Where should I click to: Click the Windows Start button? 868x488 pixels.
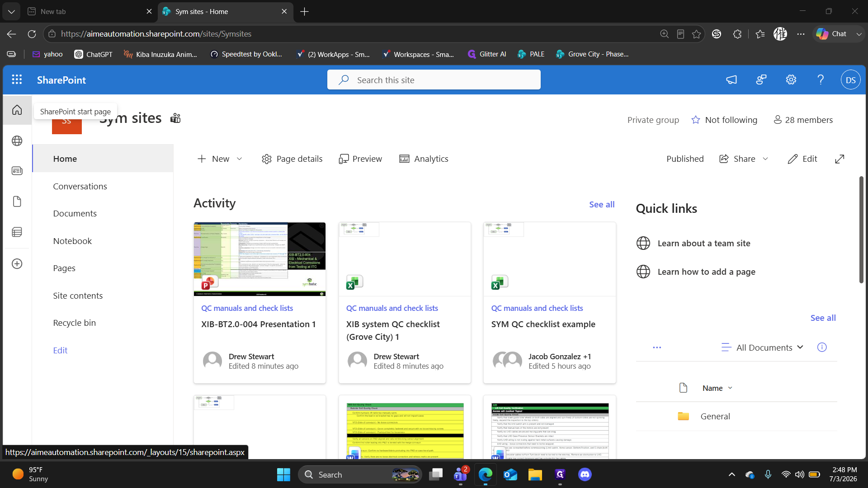click(283, 474)
